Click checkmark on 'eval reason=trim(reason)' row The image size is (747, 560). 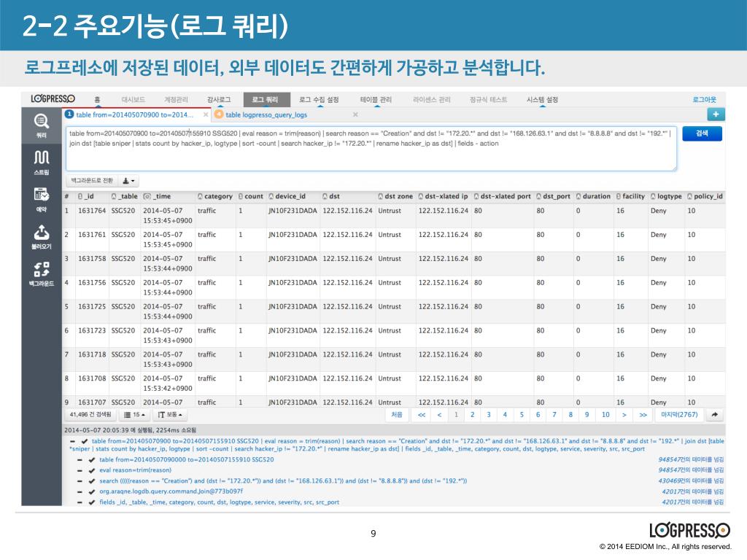pos(91,470)
